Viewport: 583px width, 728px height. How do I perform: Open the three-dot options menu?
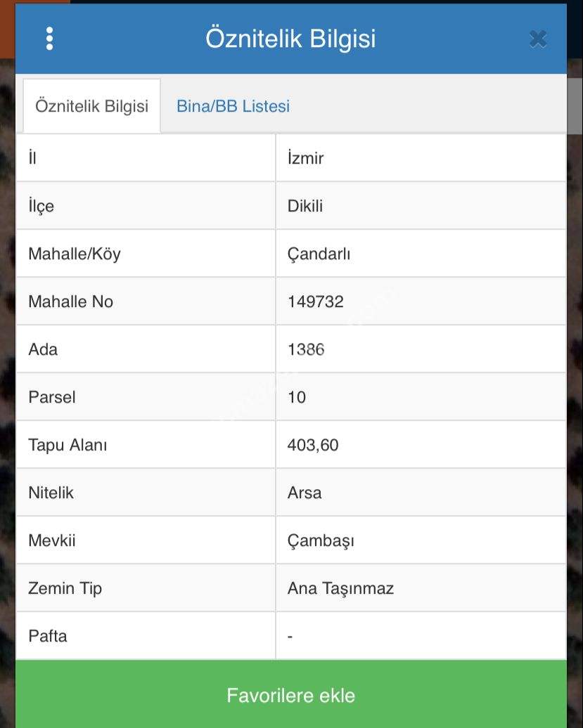49,39
